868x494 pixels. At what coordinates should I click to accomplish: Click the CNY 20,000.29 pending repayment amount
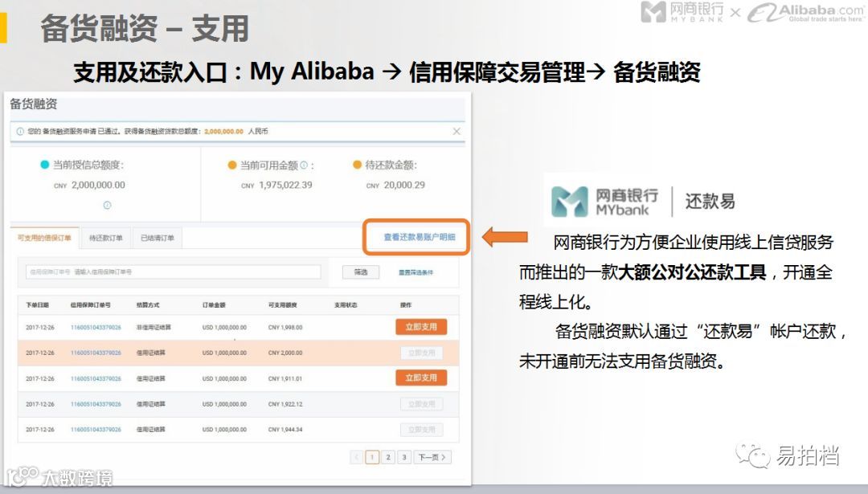click(395, 186)
